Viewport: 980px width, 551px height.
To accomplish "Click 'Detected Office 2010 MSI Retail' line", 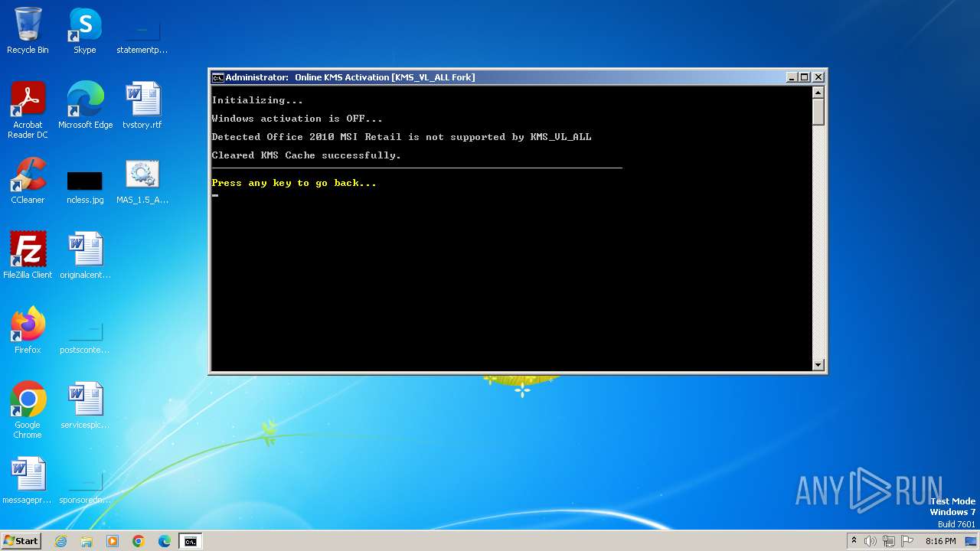I will [401, 137].
